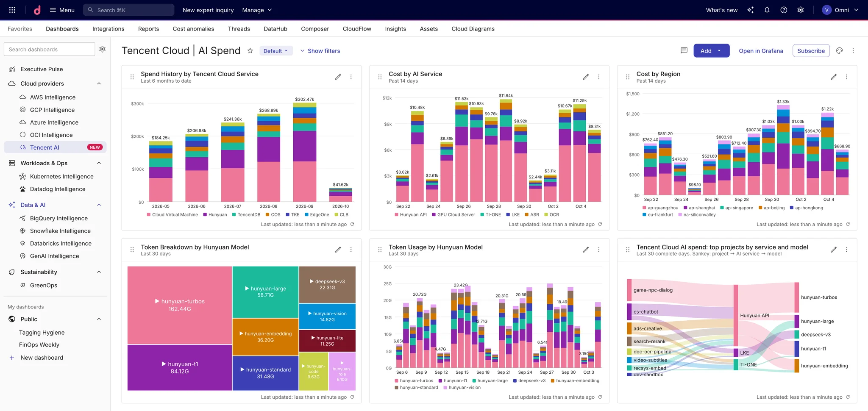Open the dashboard theme palette icon
The height and width of the screenshot is (411, 868).
[839, 50]
